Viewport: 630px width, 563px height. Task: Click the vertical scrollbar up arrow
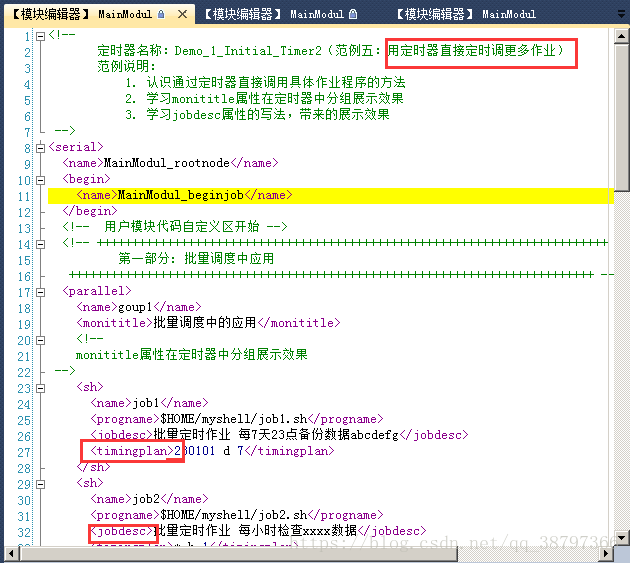click(x=622, y=37)
